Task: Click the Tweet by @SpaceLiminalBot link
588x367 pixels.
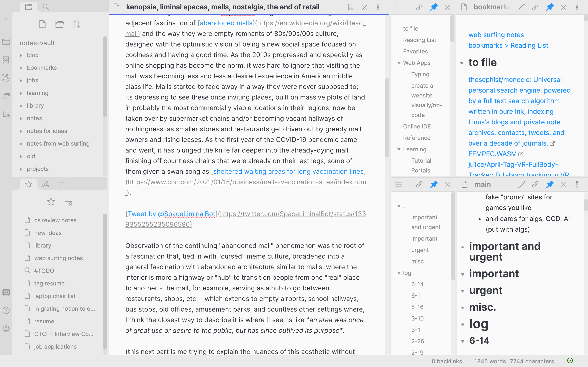Action: point(171,213)
